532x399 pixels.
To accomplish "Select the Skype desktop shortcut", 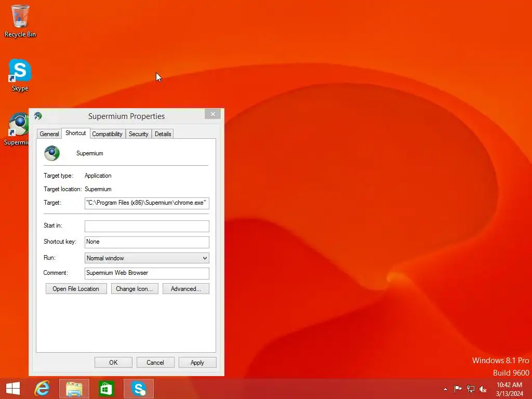I will coord(20,75).
